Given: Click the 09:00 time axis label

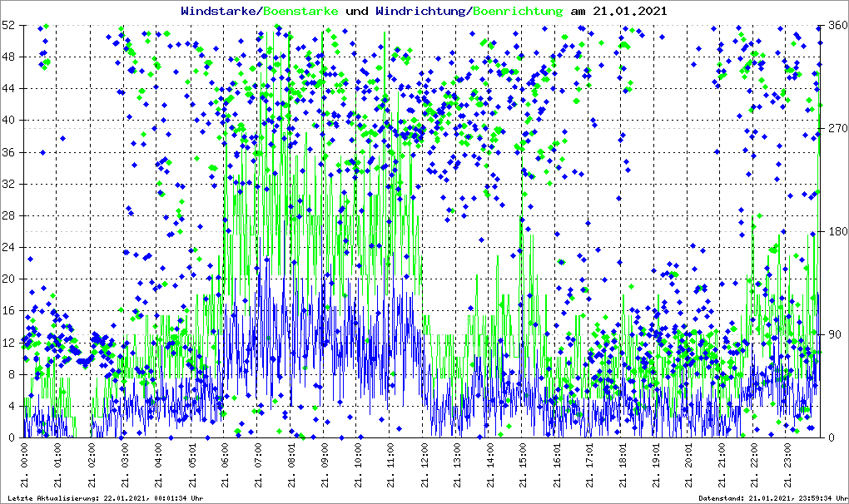Looking at the screenshot, I should pyautogui.click(x=324, y=465).
